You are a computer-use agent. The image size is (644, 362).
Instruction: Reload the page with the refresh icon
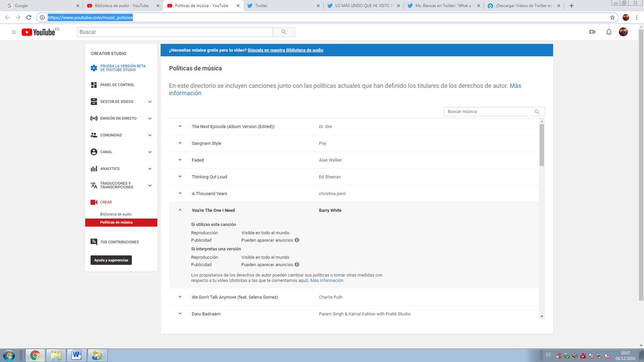[x=30, y=17]
